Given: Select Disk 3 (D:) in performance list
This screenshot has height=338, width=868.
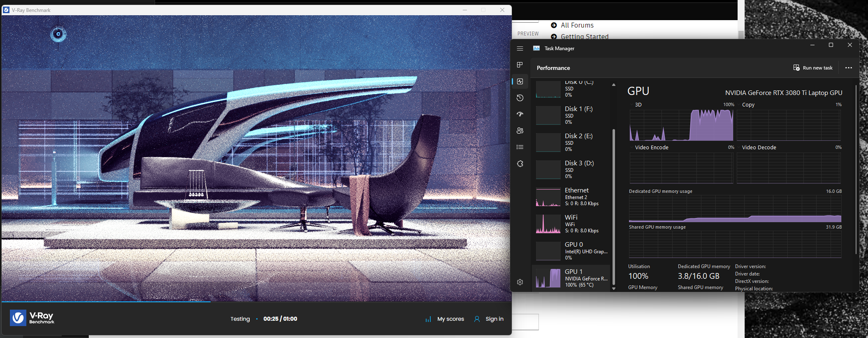Looking at the screenshot, I should pyautogui.click(x=571, y=169).
